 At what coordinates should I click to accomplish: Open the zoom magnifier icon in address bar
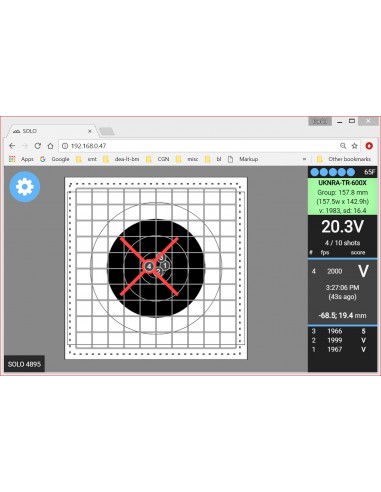click(343, 146)
